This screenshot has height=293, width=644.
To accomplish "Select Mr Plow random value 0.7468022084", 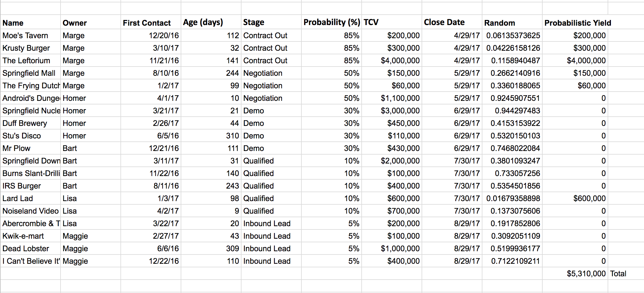I will coord(512,148).
